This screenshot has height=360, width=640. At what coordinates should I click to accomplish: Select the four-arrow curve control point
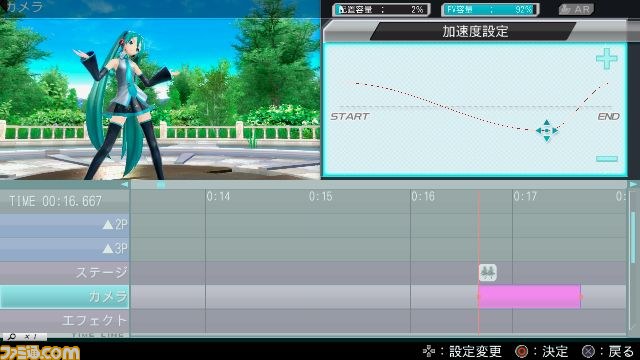tap(547, 131)
